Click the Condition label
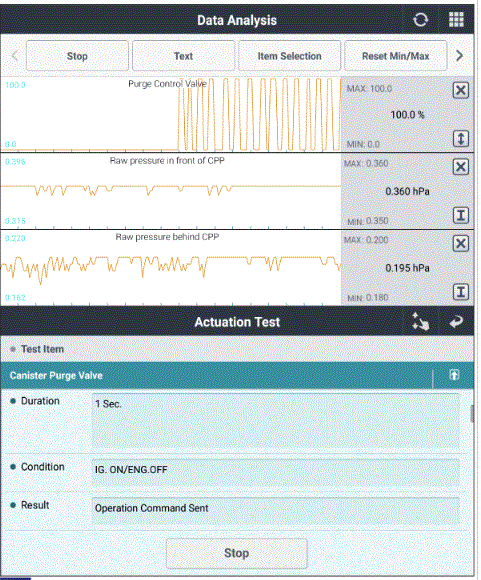Viewport: 481px width, 580px height. pos(43,467)
